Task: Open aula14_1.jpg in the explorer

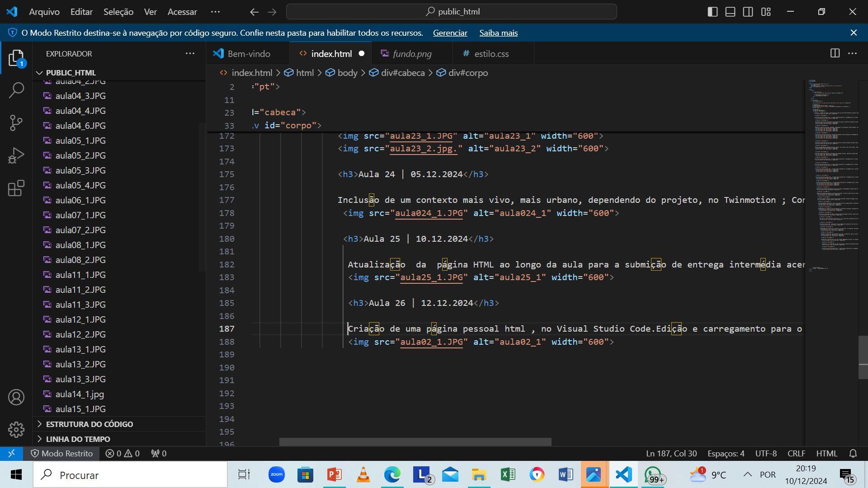Action: 119,394
